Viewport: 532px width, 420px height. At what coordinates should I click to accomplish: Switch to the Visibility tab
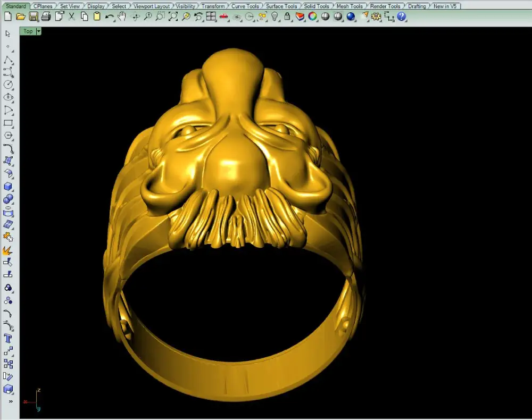186,6
